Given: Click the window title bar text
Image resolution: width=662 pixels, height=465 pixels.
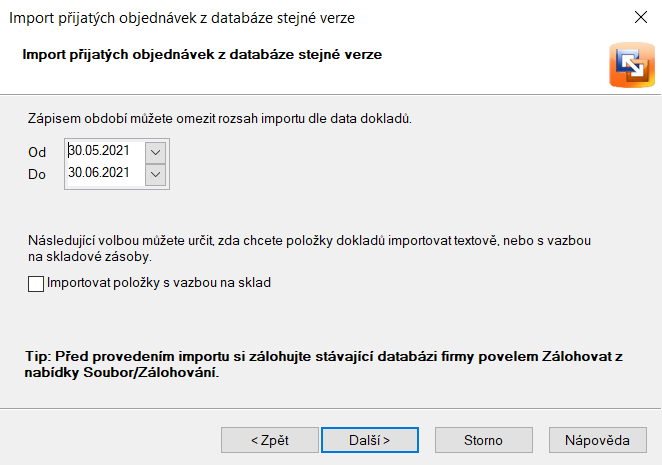Looking at the screenshot, I should click(181, 18).
